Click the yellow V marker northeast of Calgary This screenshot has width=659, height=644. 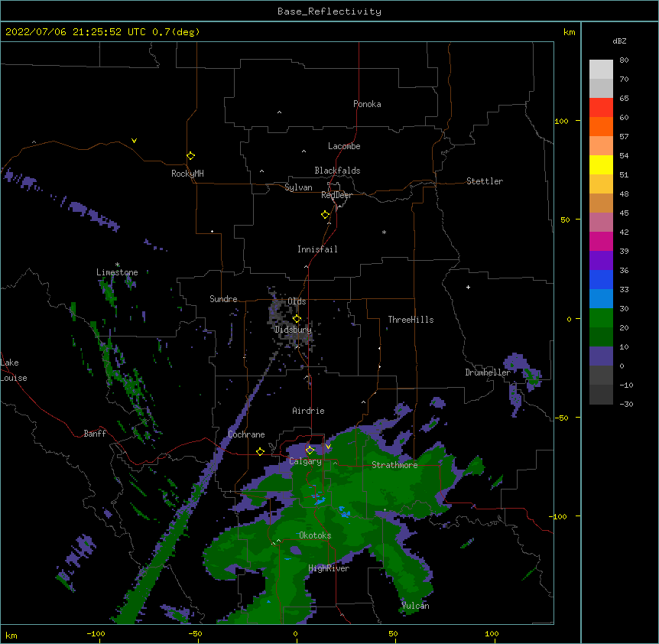click(x=328, y=447)
